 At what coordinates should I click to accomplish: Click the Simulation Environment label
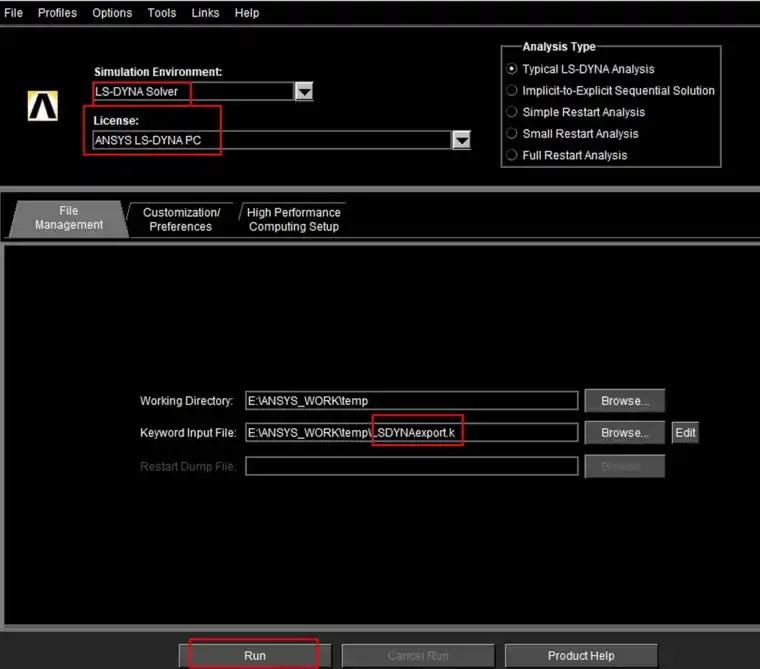(x=158, y=72)
